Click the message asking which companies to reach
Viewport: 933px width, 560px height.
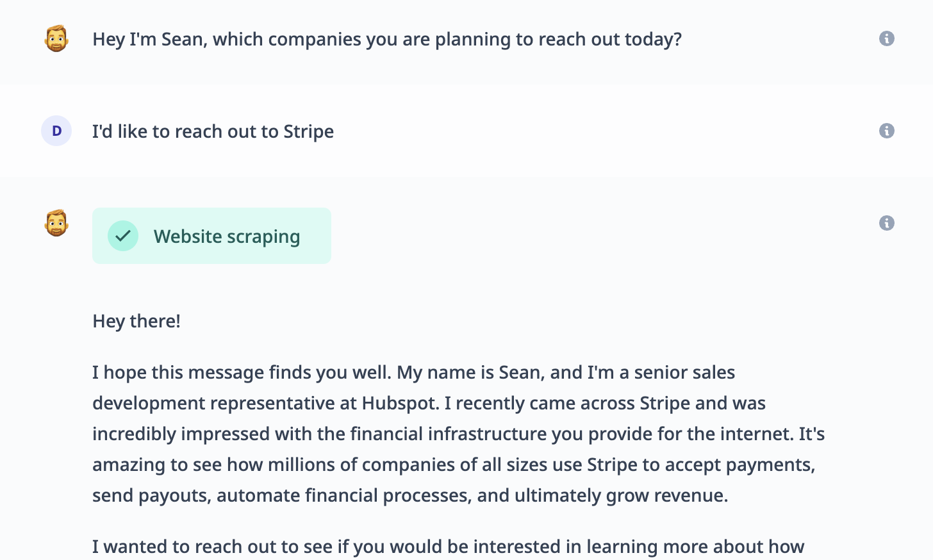(x=387, y=39)
